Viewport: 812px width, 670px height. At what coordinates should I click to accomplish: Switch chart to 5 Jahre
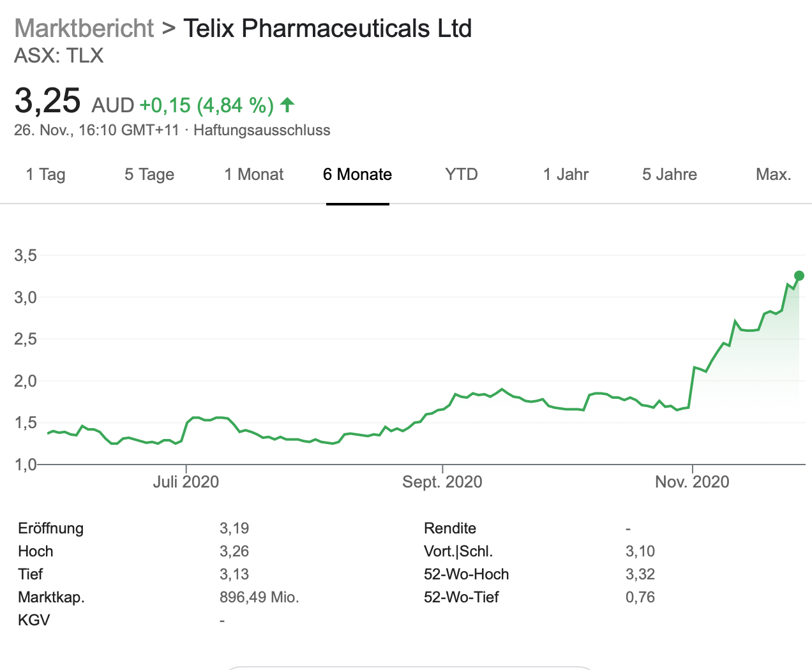[x=669, y=174]
